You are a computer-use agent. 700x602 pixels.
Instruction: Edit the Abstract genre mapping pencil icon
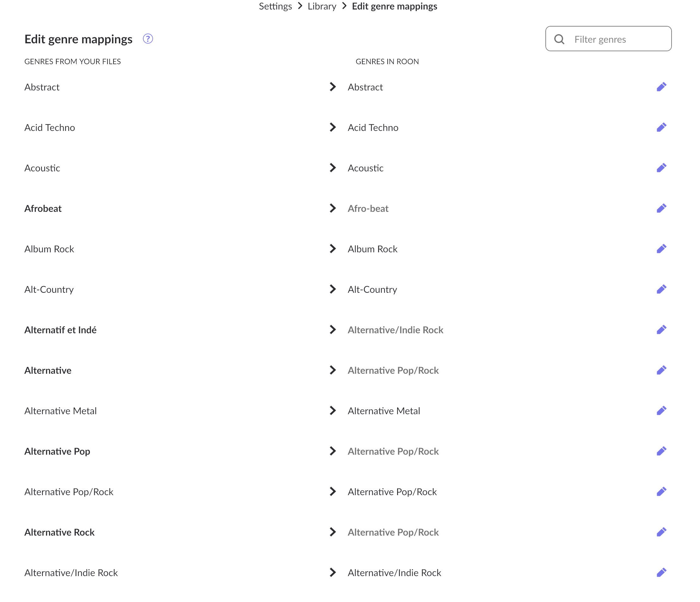[661, 87]
